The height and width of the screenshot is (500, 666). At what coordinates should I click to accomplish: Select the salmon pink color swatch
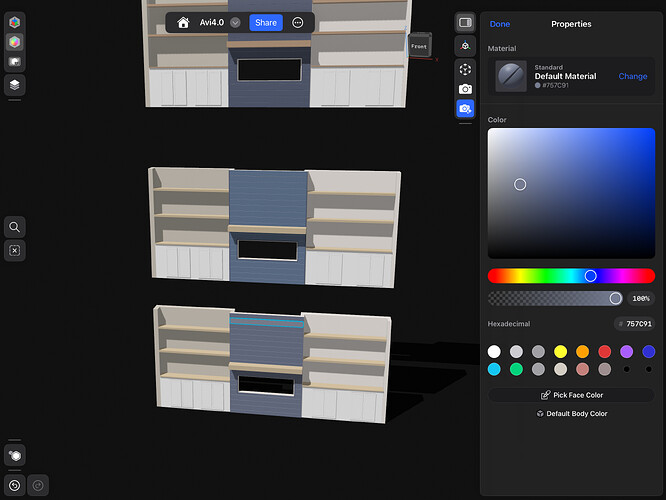tap(582, 369)
